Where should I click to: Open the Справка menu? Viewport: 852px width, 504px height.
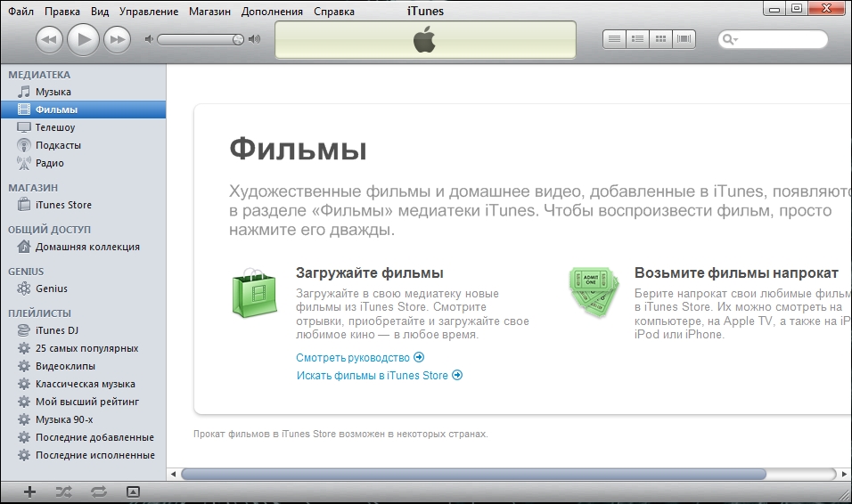334,12
